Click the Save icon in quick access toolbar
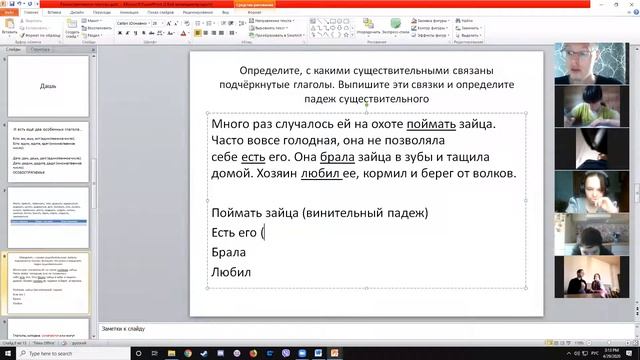This screenshot has height=360, width=640. click(12, 4)
